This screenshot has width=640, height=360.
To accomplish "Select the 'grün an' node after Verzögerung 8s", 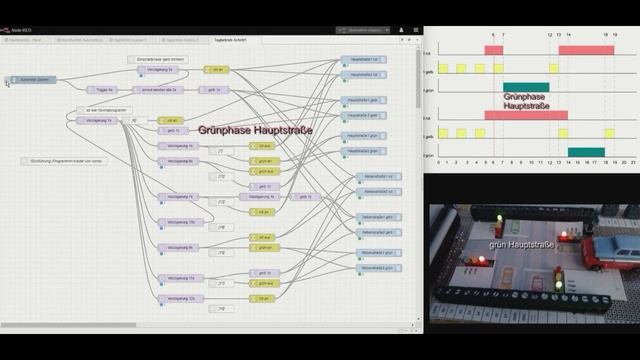I will click(264, 248).
